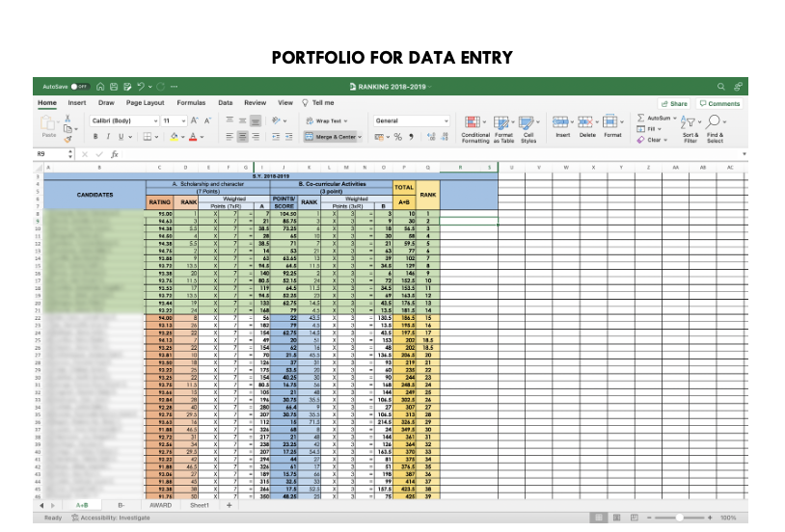Toggle Merge & Center

tap(333, 137)
